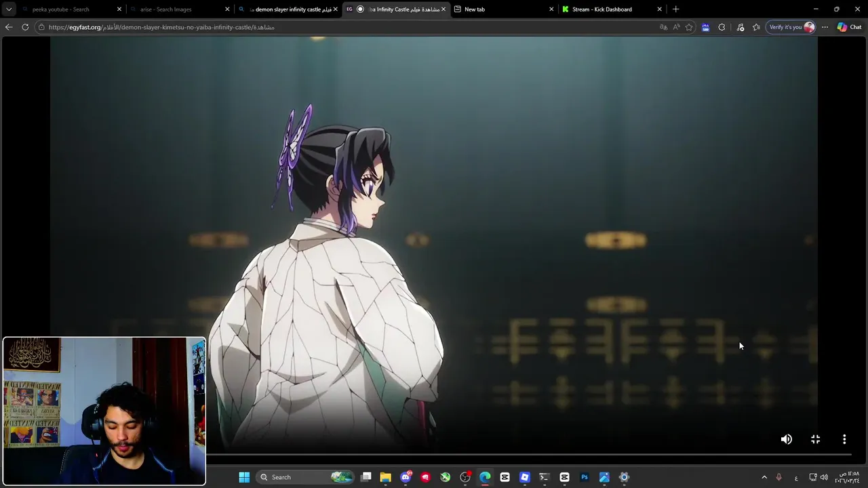Open Discord from the taskbar

[406, 477]
